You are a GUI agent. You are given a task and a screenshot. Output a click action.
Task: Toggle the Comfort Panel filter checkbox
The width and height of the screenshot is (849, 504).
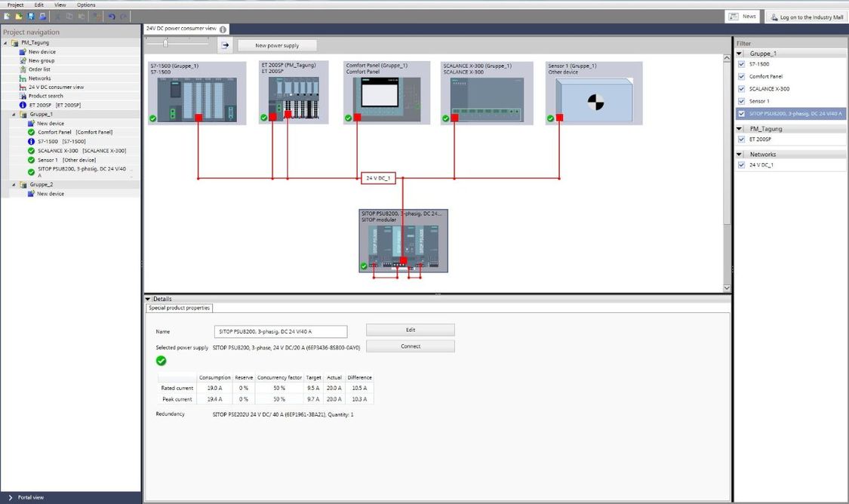pyautogui.click(x=742, y=76)
